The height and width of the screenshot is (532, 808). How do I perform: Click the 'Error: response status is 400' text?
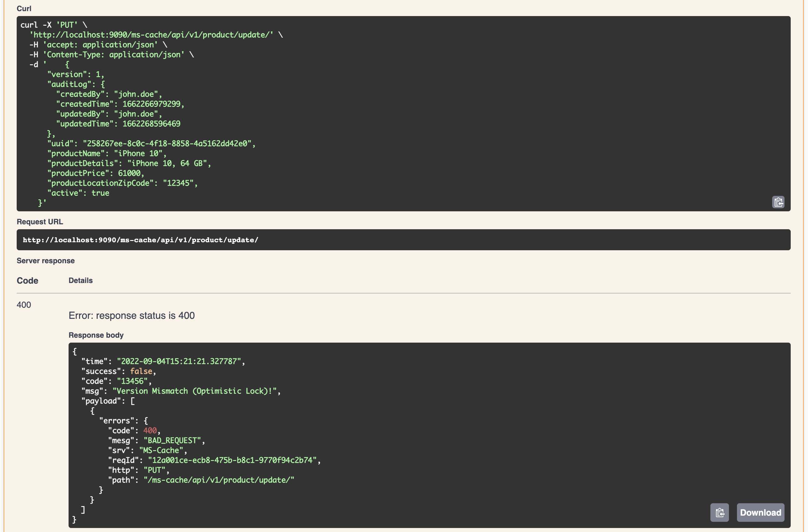point(131,316)
